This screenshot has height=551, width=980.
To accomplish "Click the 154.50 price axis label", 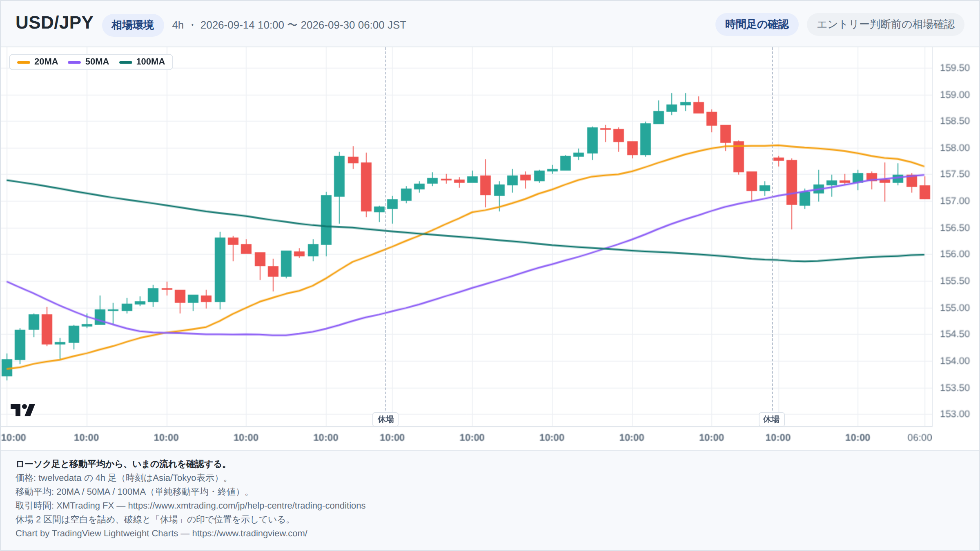I will [x=955, y=334].
